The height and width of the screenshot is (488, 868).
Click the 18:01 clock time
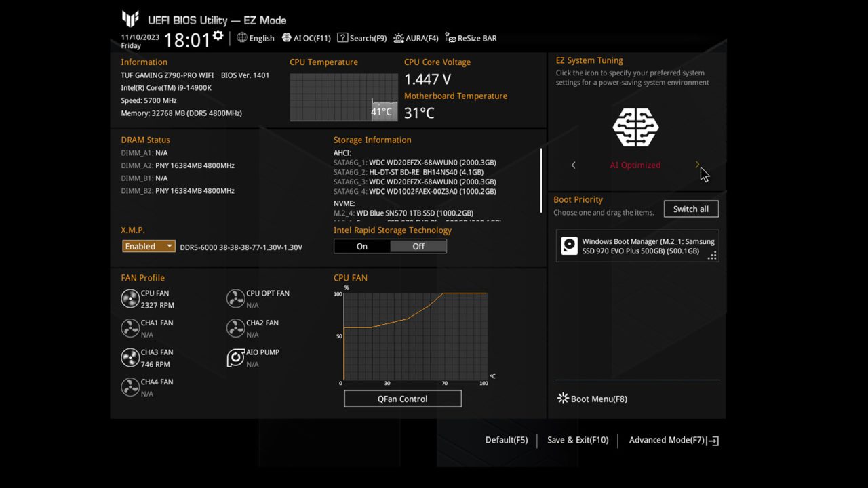pyautogui.click(x=187, y=40)
